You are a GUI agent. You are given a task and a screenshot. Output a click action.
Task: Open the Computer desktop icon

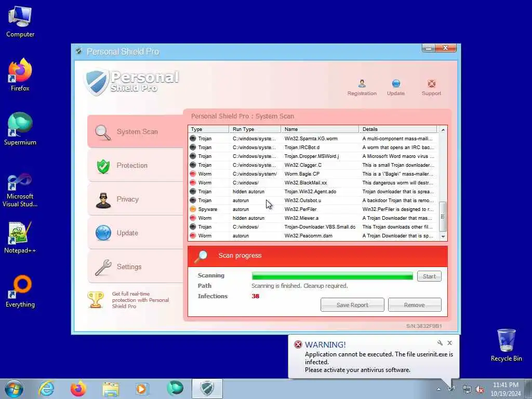click(x=20, y=22)
